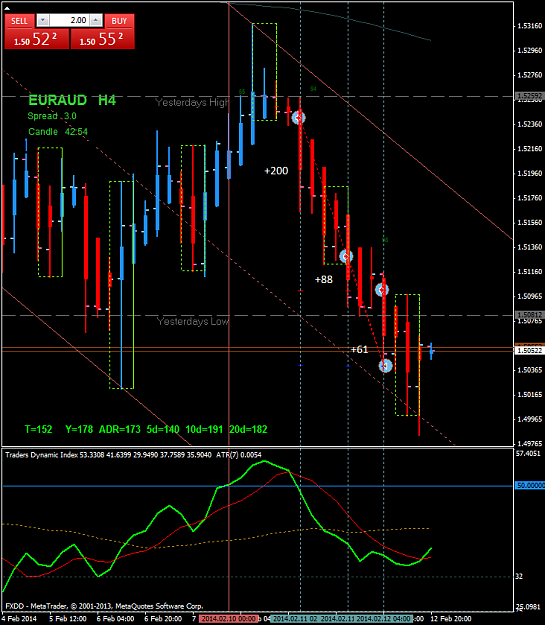Select the 10d=191 statistic

click(204, 429)
